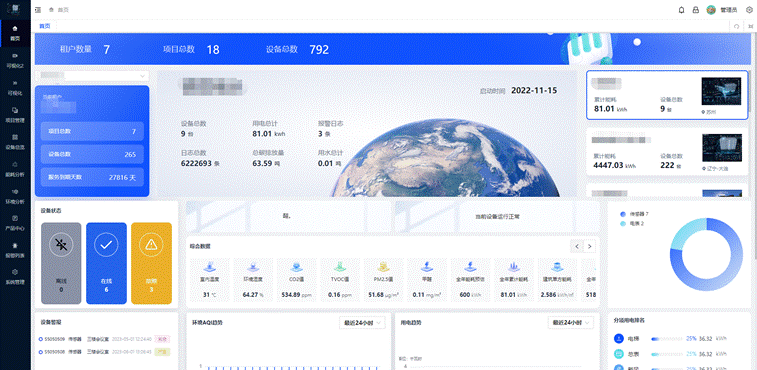Open 环境分析 in the sidebar
757x370 pixels.
(x=15, y=196)
